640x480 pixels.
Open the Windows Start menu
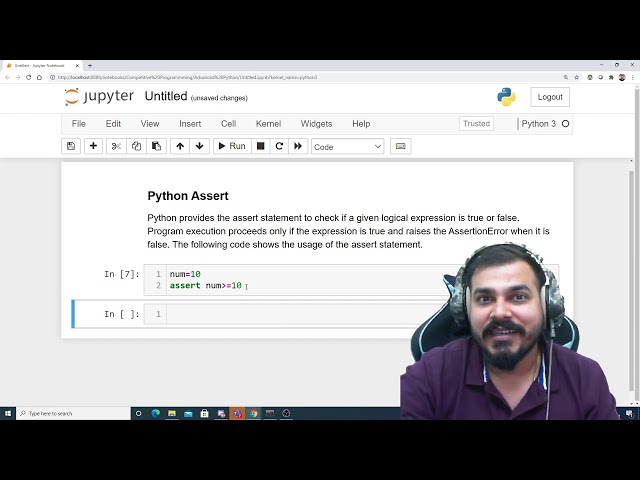pyautogui.click(x=8, y=413)
